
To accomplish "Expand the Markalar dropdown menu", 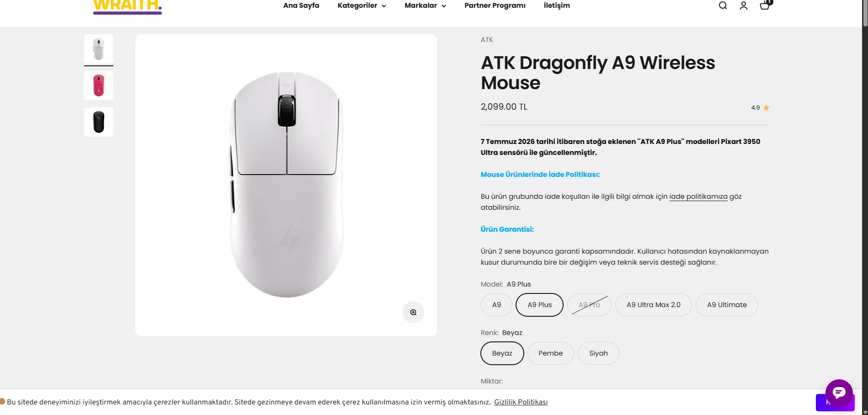I will pyautogui.click(x=425, y=5).
